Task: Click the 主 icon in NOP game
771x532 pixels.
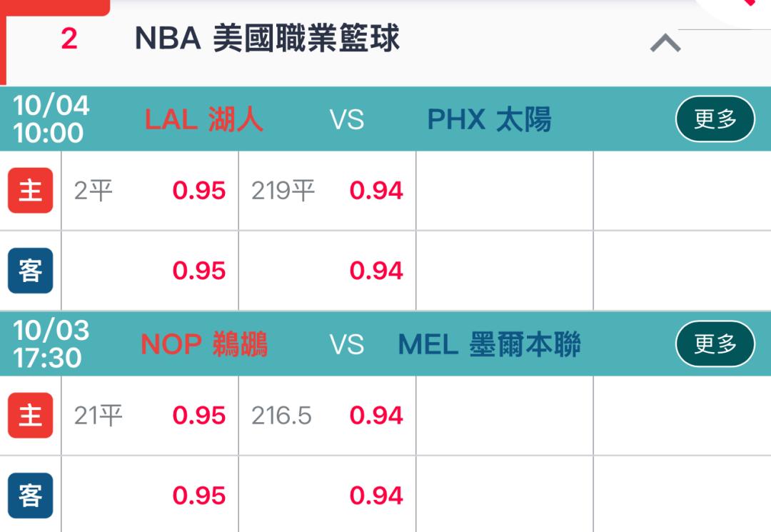Action: (30, 415)
